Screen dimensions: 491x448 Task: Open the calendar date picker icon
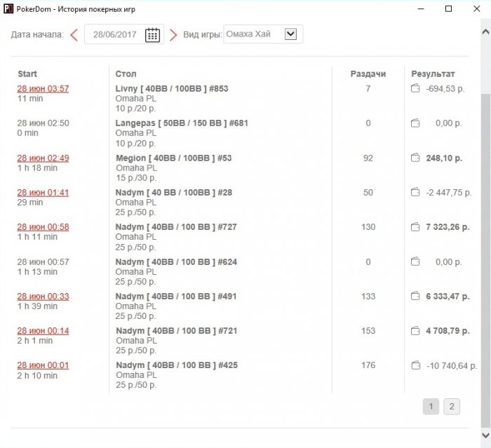coord(152,34)
